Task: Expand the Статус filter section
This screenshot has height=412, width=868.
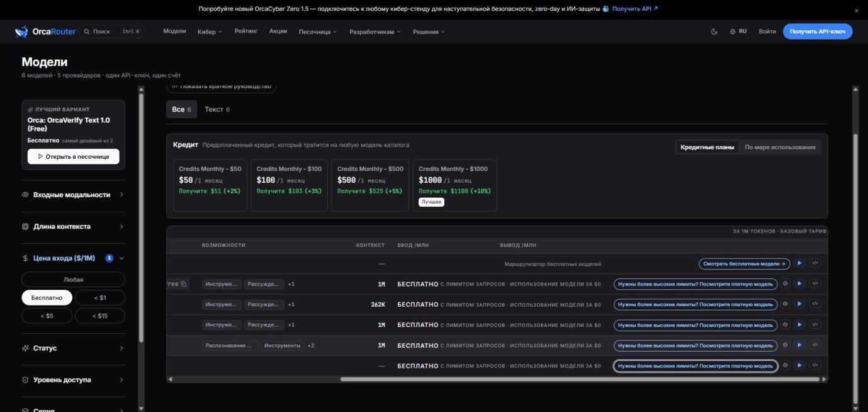Action: point(73,348)
